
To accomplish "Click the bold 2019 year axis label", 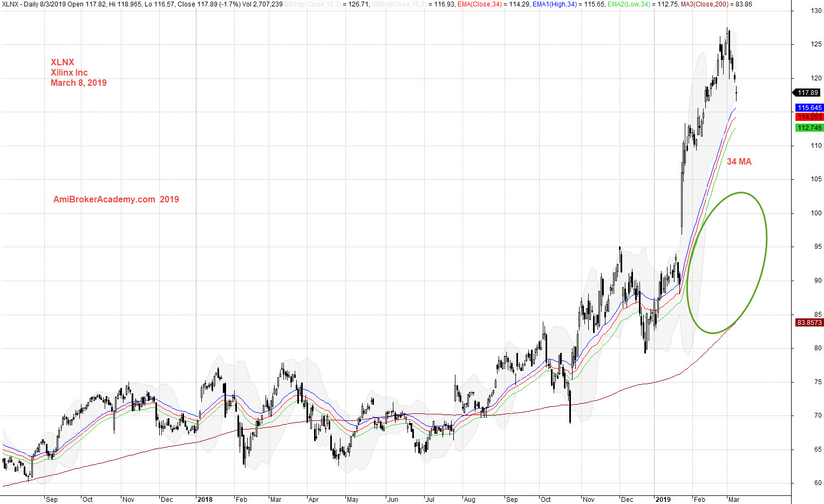I will (663, 500).
